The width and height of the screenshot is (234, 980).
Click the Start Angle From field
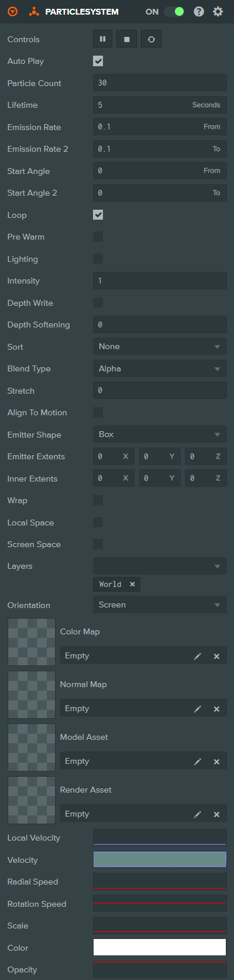[160, 171]
